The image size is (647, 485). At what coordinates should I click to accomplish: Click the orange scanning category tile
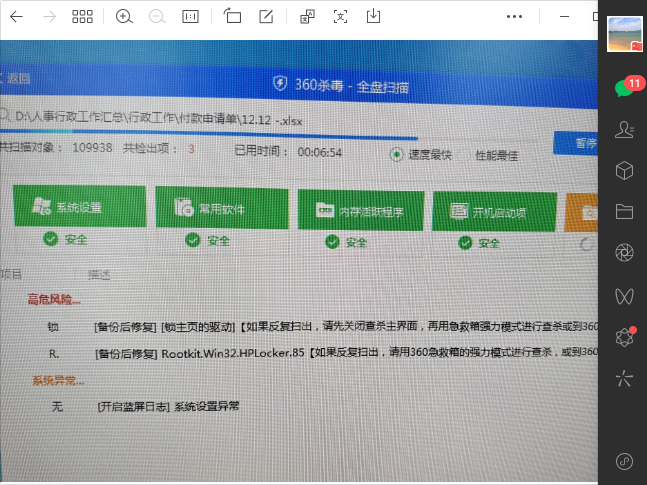(581, 213)
